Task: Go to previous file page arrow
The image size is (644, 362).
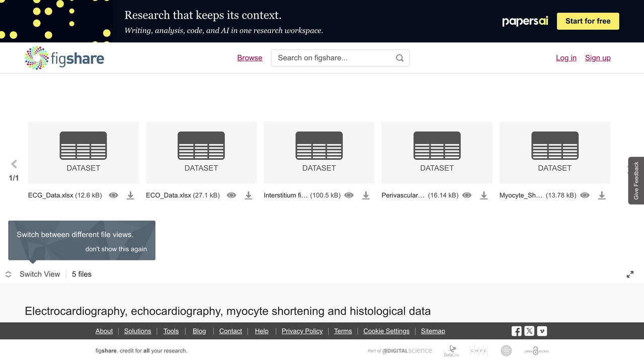Action: (x=14, y=164)
